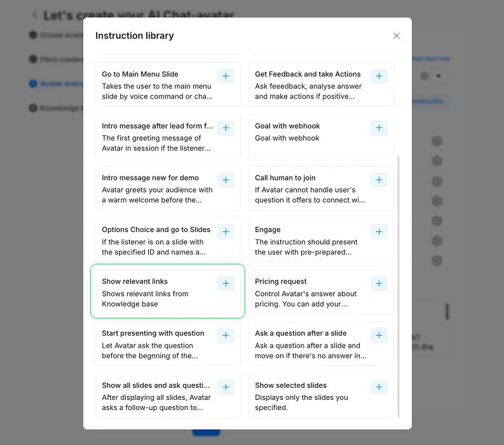Add 'Show all slides and ask question'
Screen dimensions: 504x445
pos(226,387)
